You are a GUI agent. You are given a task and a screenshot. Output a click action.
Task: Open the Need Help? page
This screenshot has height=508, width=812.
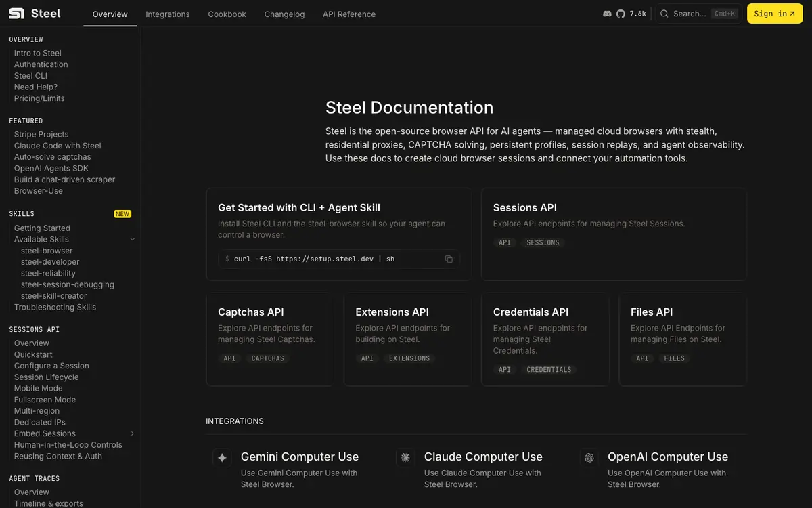click(x=36, y=87)
